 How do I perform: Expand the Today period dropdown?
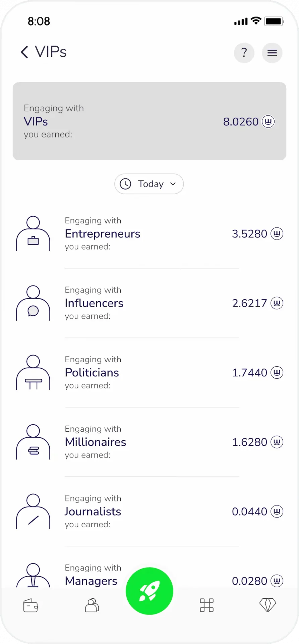pos(149,184)
